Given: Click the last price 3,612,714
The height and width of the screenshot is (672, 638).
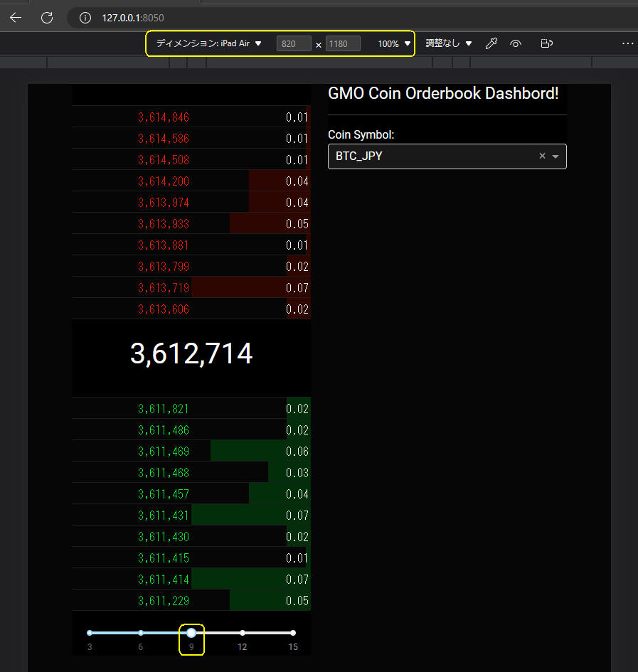Looking at the screenshot, I should pyautogui.click(x=191, y=354).
